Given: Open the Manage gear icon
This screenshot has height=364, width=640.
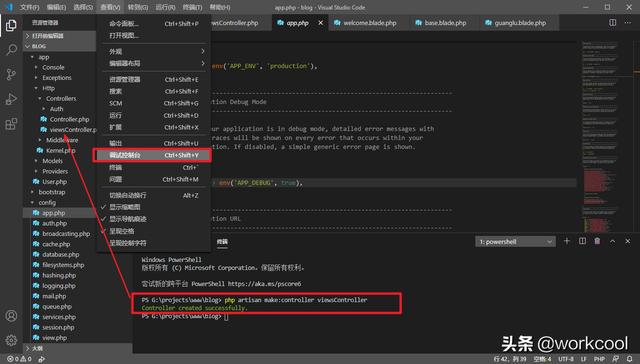Looking at the screenshot, I should coord(11,340).
